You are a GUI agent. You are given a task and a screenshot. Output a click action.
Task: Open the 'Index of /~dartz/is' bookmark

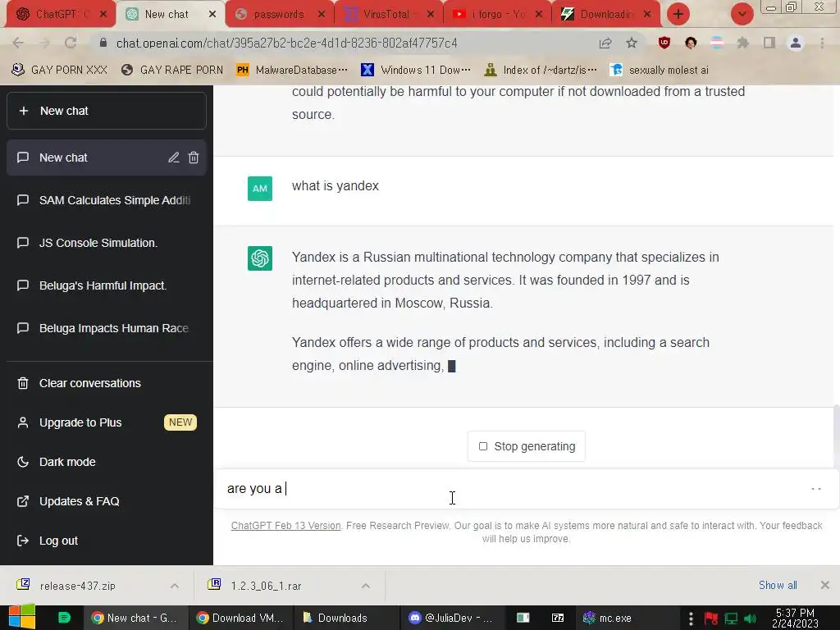tap(540, 70)
